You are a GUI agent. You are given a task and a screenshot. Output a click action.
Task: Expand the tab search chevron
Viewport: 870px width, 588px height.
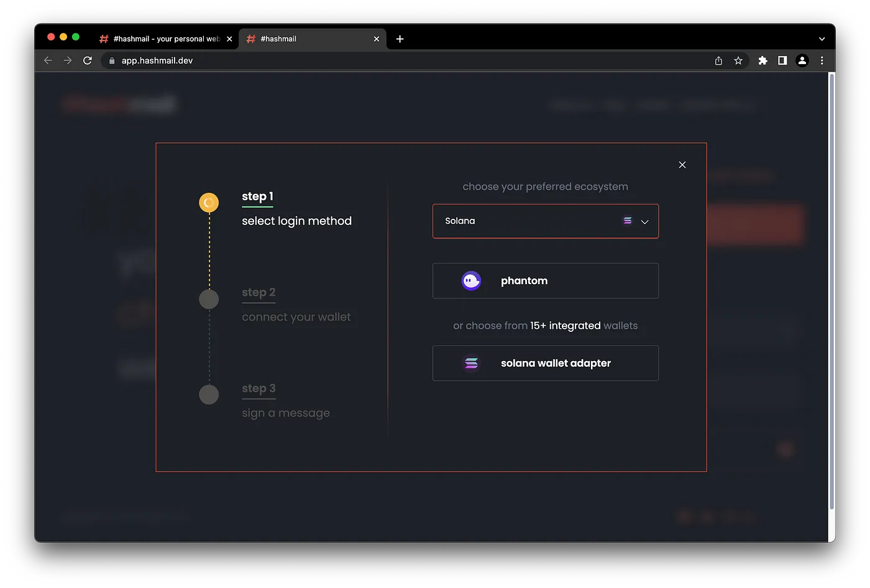click(822, 39)
